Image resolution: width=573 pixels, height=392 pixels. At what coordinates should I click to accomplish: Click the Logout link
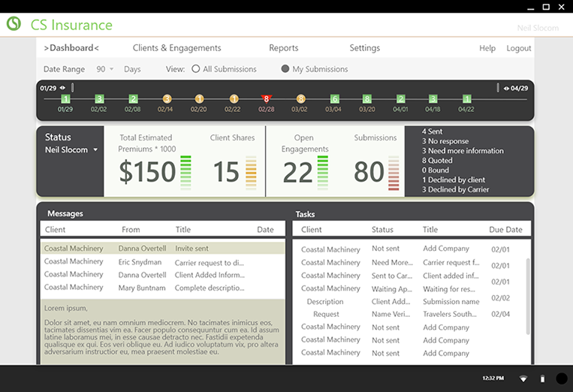[x=518, y=48]
